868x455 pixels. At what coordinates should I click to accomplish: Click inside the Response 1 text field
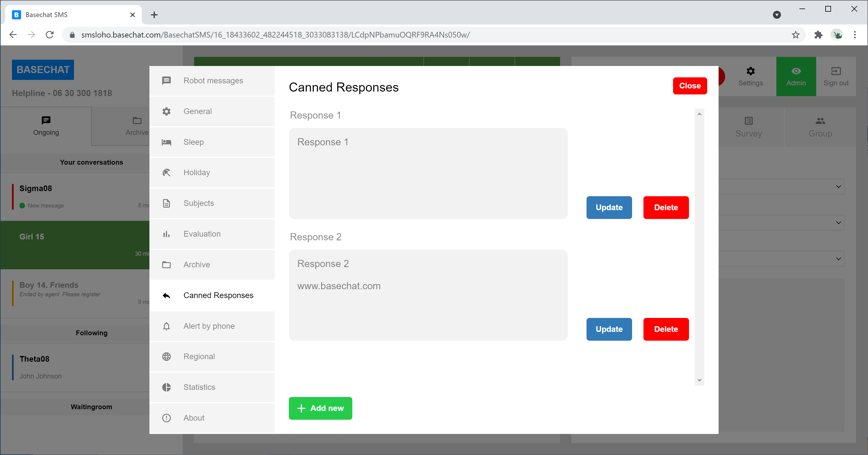point(428,173)
